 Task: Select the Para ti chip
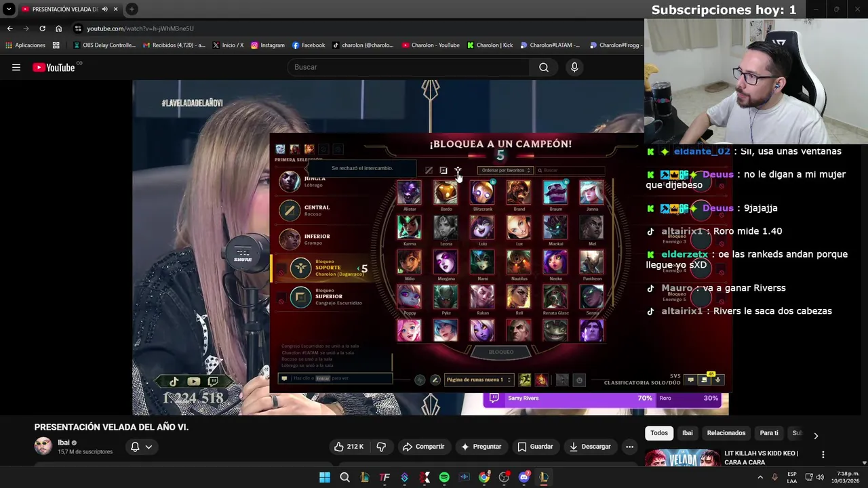click(769, 433)
